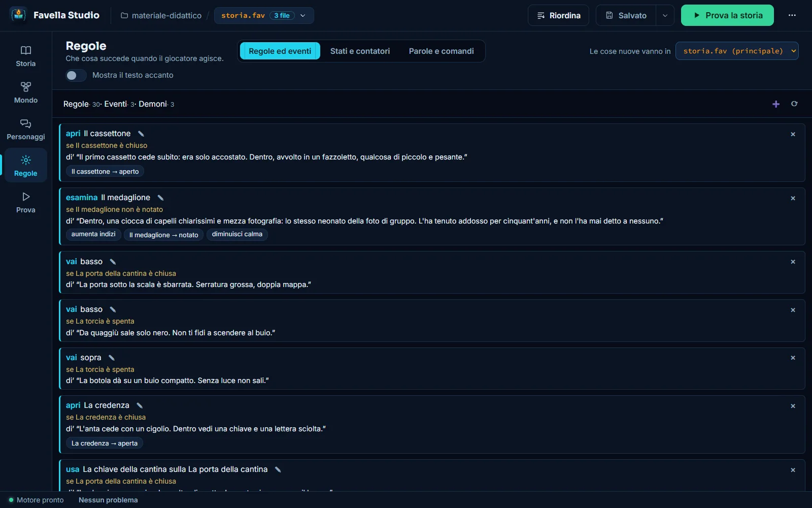Delete the 'esamina Il medaglione' rule
The width and height of the screenshot is (812, 508).
coord(793,198)
